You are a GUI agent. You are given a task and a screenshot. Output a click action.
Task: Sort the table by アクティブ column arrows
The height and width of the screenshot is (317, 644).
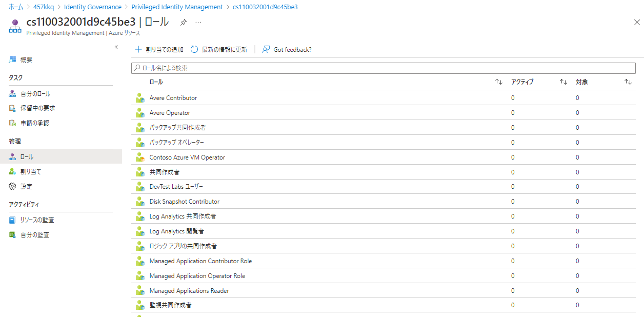[x=563, y=82]
